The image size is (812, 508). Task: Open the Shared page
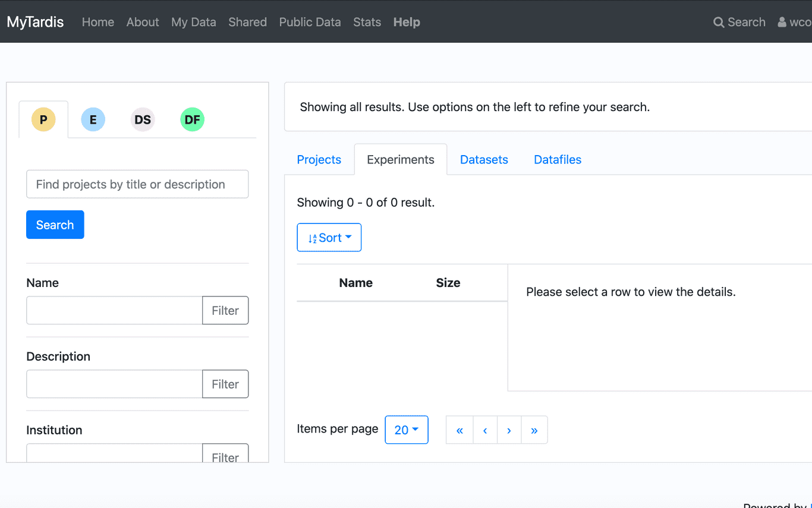[248, 22]
